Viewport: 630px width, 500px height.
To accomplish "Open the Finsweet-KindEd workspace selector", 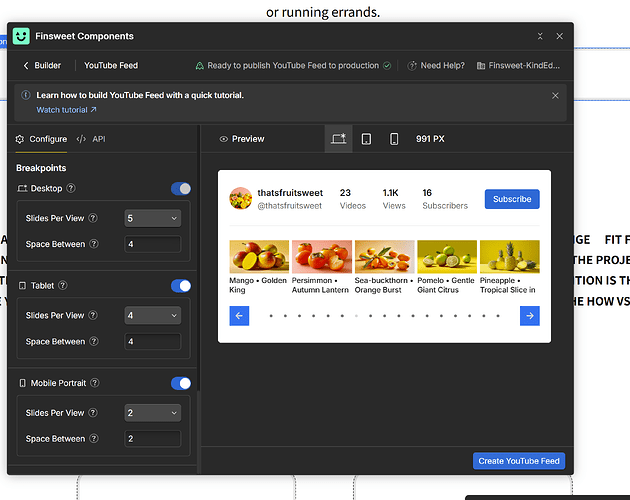I will (x=518, y=66).
